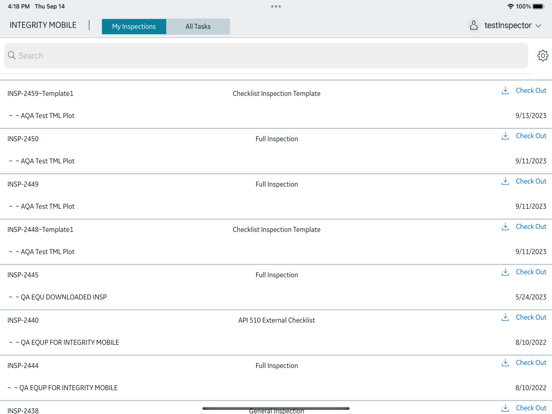The width and height of the screenshot is (552, 414).
Task: Select the INSP-2450 inspection ID
Action: [x=23, y=139]
